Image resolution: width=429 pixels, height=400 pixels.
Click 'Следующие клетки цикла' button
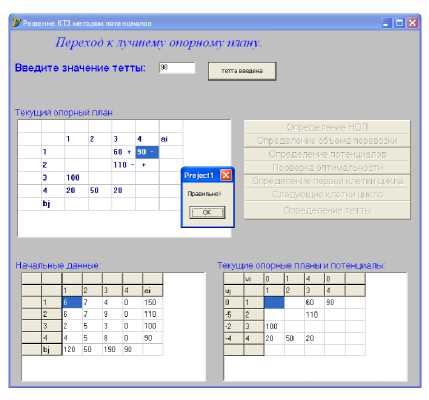(327, 194)
